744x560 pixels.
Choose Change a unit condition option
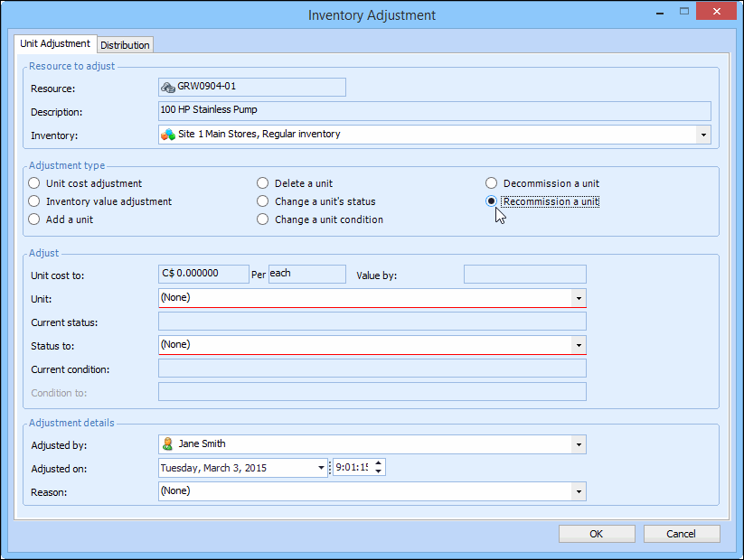coord(263,219)
